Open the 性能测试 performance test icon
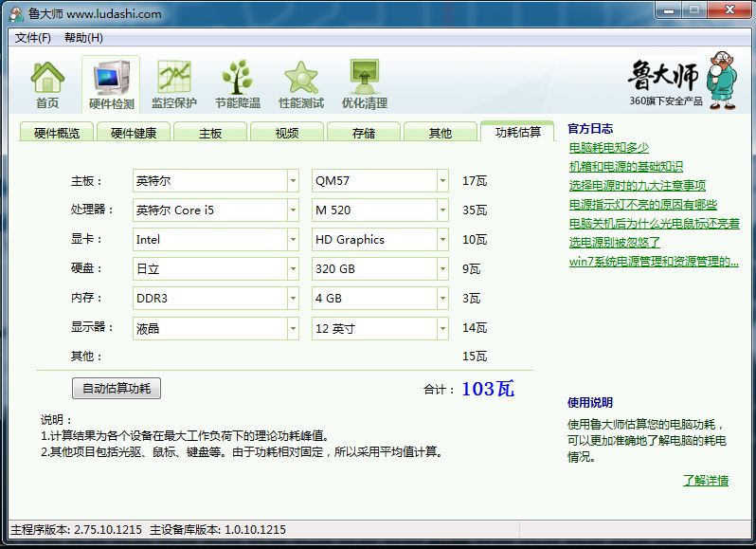756x549 pixels. coord(301,84)
